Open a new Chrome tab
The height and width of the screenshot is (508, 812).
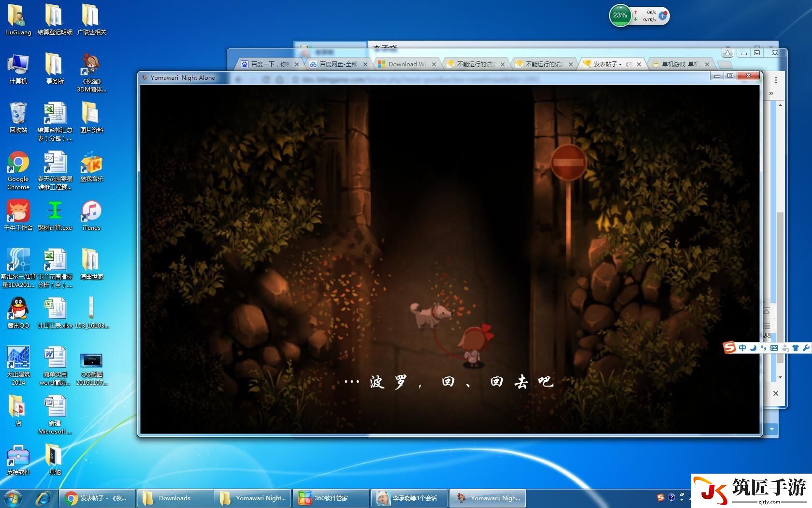point(724,64)
